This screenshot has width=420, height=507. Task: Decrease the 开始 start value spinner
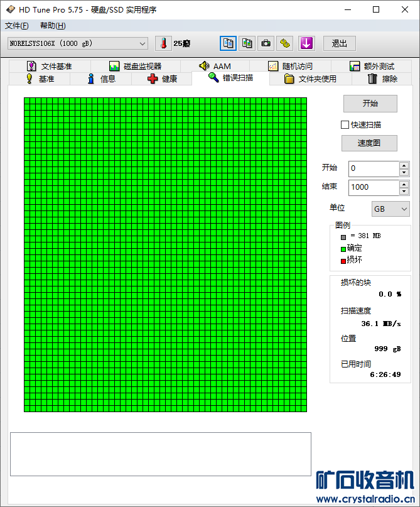[404, 172]
